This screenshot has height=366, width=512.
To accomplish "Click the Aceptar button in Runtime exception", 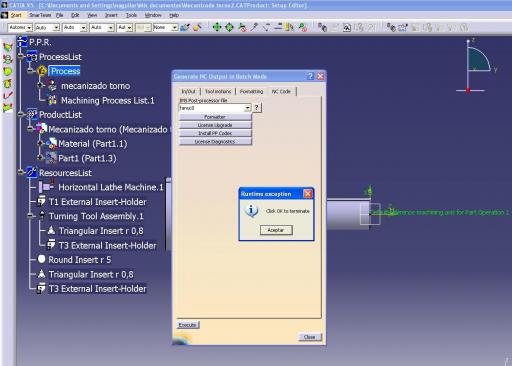I will pos(276,230).
